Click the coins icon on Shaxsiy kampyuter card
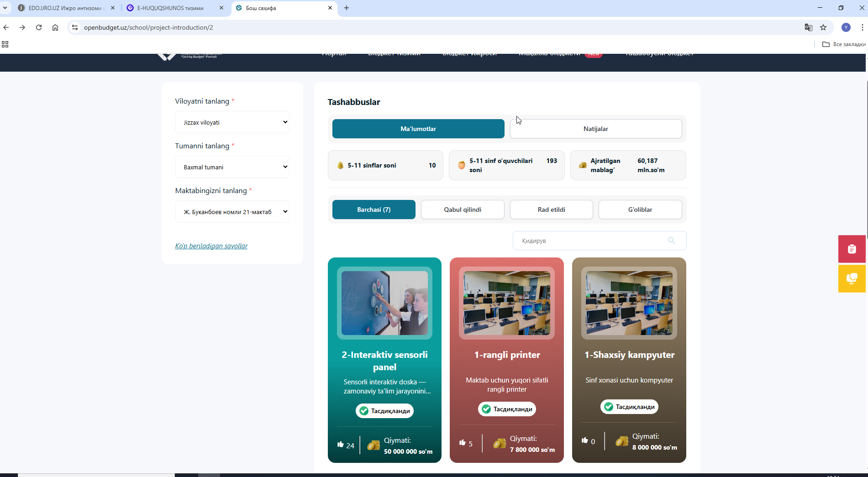The height and width of the screenshot is (477, 868). [622, 441]
